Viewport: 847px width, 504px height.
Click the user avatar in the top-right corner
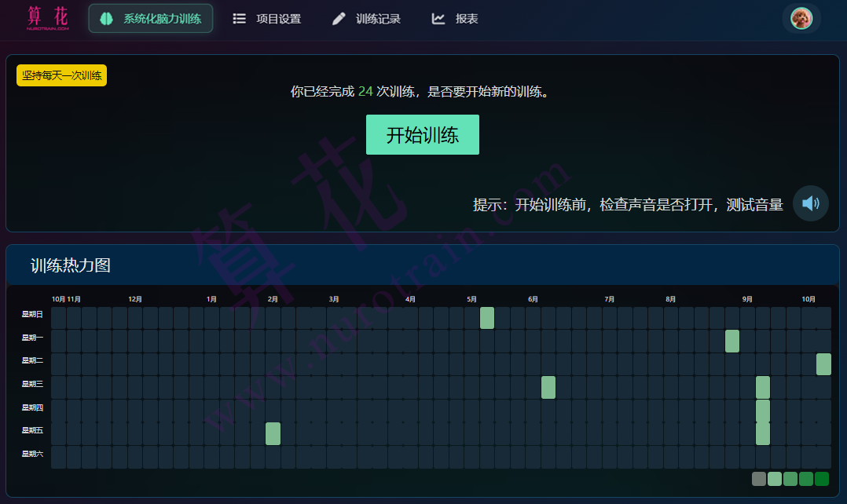click(x=800, y=17)
